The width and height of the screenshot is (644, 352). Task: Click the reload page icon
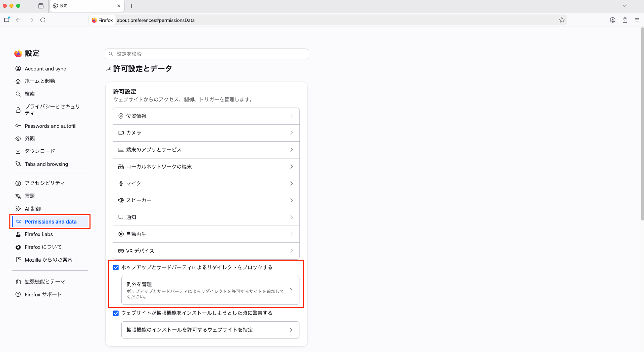43,20
